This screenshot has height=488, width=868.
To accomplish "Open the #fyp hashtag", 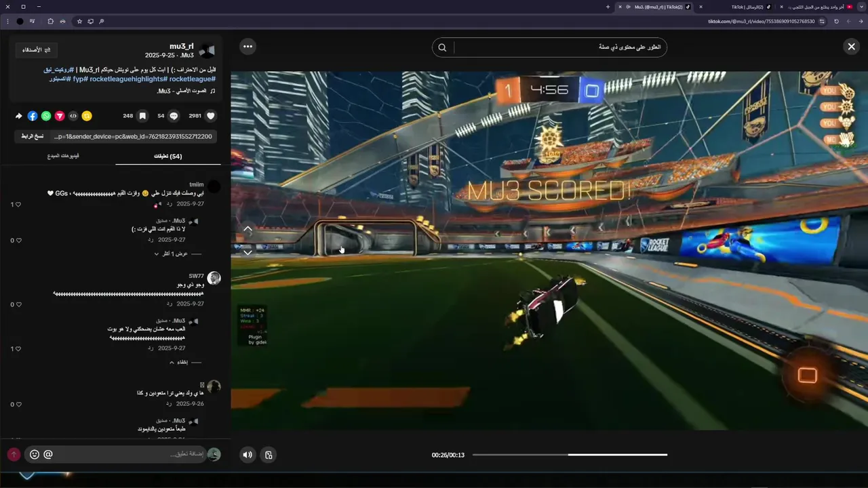I will click(80, 79).
